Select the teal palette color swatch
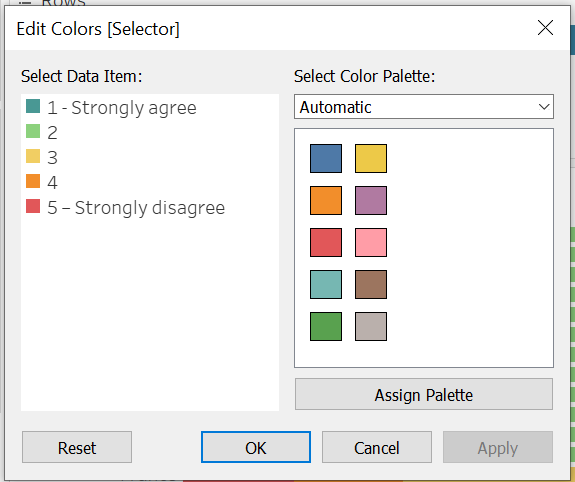This screenshot has width=575, height=482. click(326, 284)
